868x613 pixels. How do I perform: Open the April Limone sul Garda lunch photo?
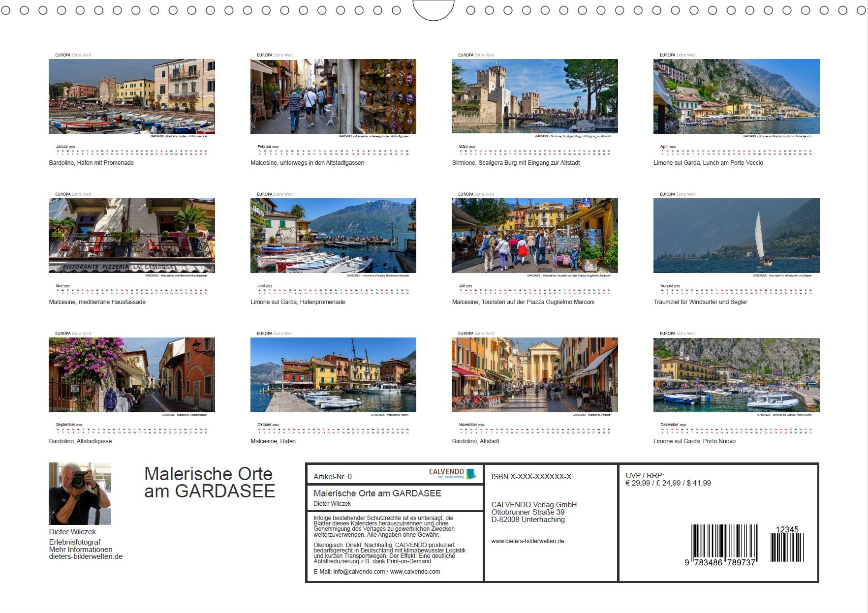point(736,96)
